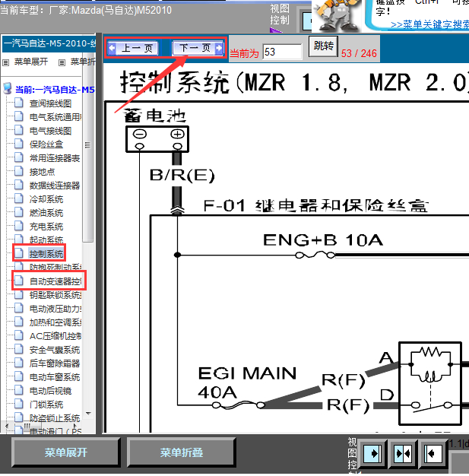Open 起动系统 tree item
469x476 pixels.
(46, 240)
